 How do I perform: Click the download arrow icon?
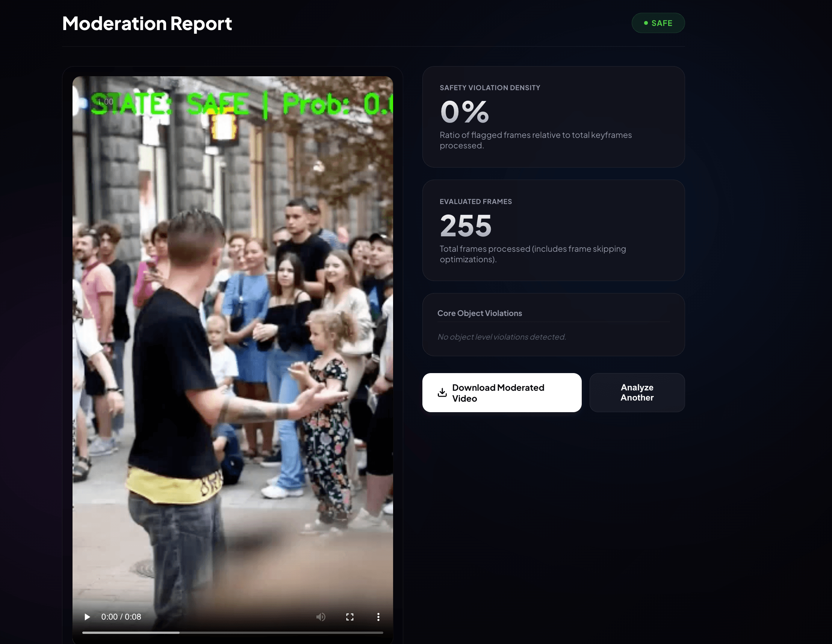[x=442, y=392]
